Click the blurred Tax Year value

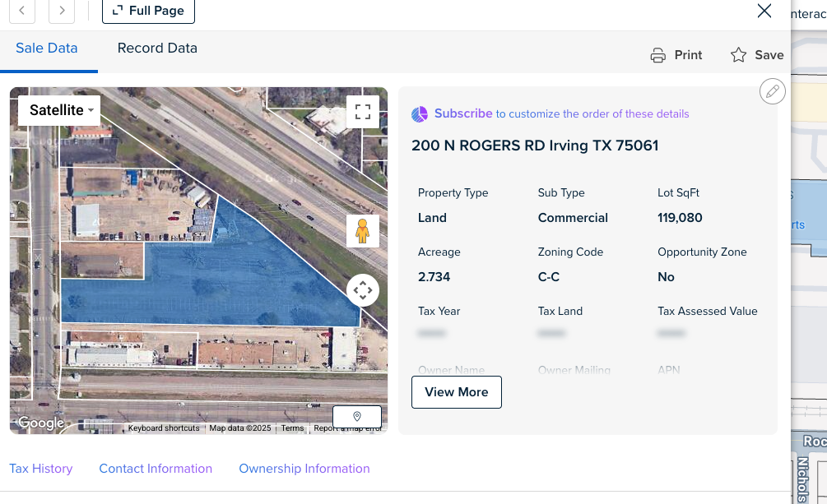coord(431,333)
